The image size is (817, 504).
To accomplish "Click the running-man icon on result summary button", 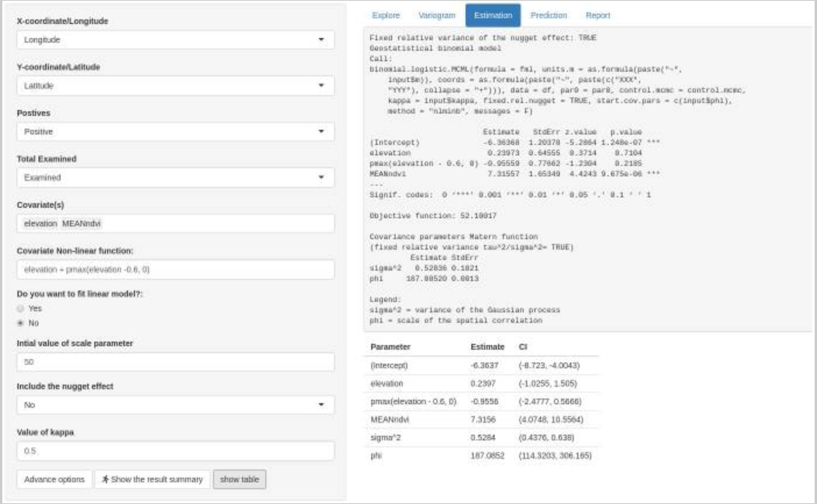I will 106,479.
